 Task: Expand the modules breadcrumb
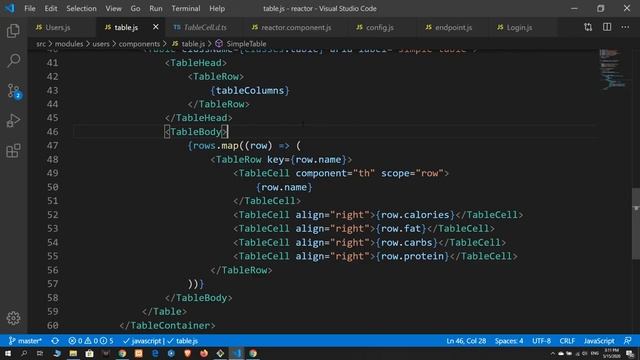[x=69, y=44]
